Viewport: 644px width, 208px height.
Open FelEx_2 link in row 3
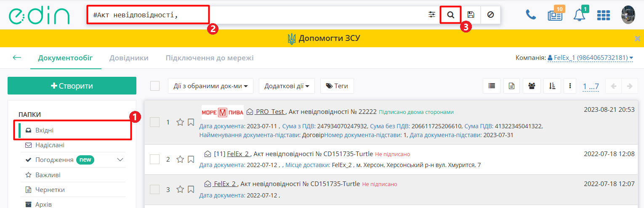tap(225, 184)
